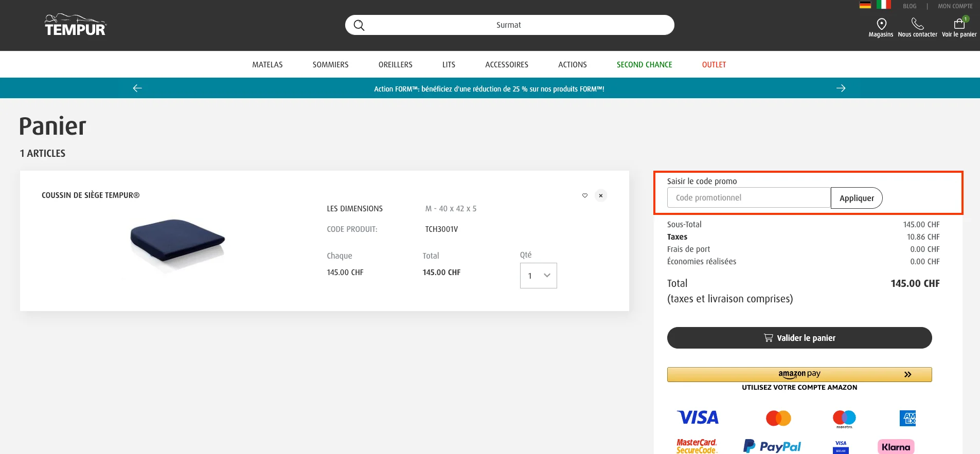
Task: Click the Nous contacter phone icon
Action: tap(917, 24)
